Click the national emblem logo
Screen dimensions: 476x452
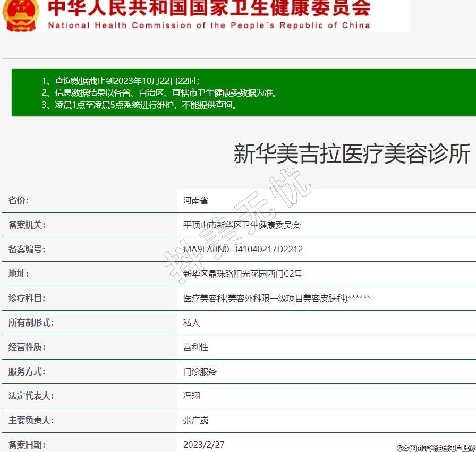click(20, 14)
